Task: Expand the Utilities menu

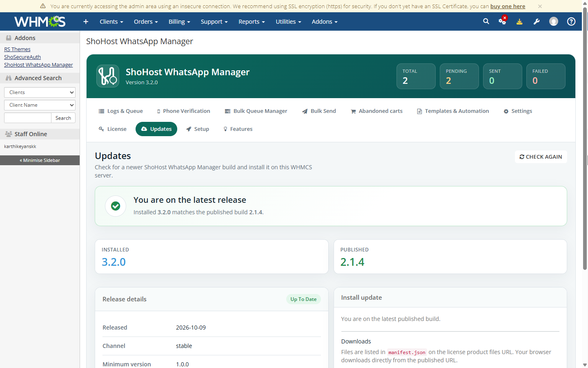Action: (288, 22)
